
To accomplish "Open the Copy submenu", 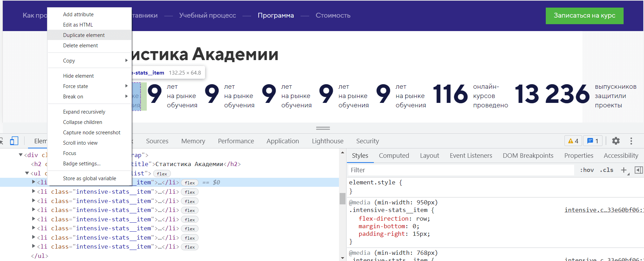I will pos(90,60).
